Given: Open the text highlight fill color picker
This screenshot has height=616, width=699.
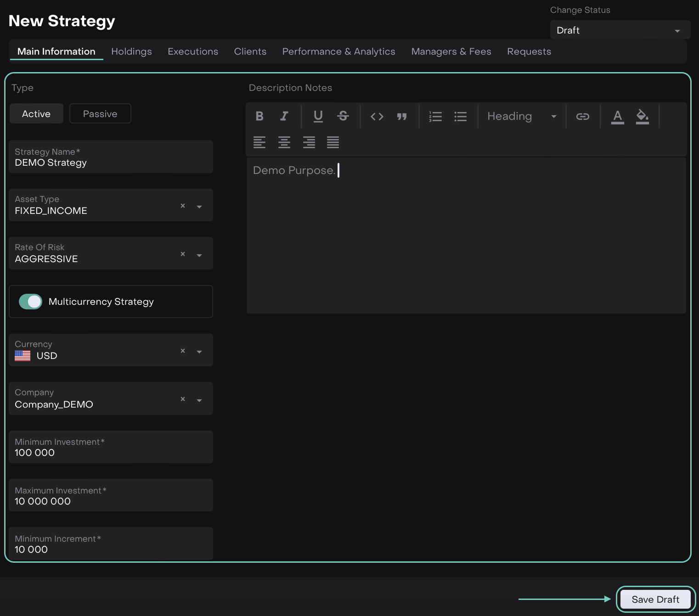Looking at the screenshot, I should click(x=642, y=117).
